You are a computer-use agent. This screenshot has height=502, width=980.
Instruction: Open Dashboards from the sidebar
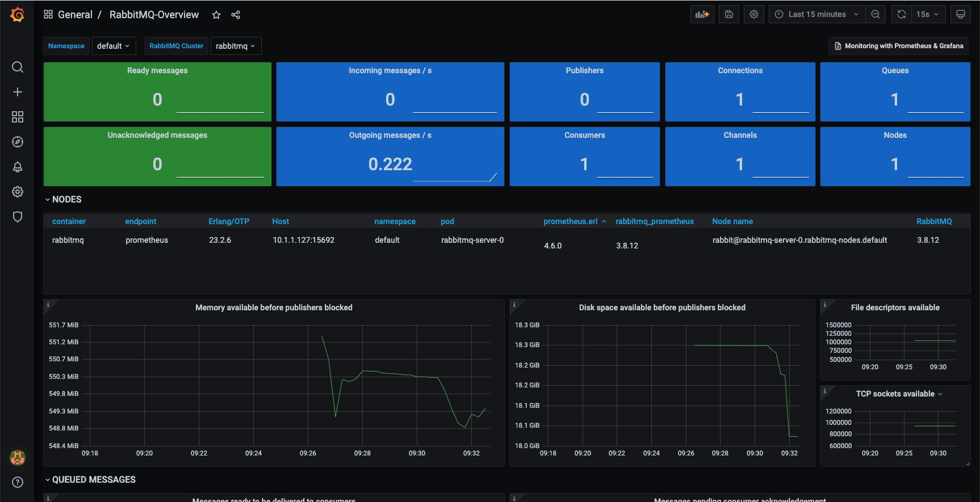click(18, 117)
